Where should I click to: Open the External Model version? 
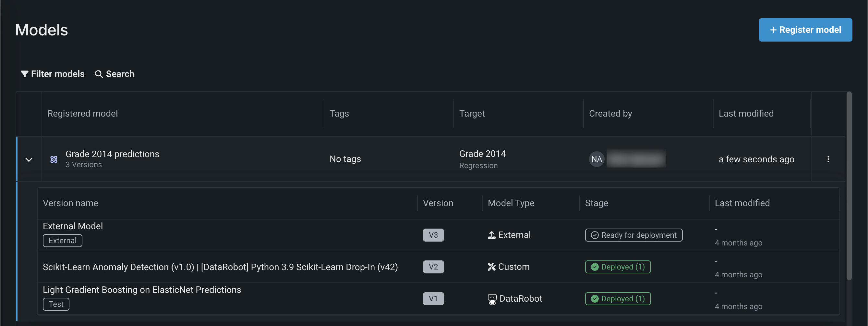point(73,226)
